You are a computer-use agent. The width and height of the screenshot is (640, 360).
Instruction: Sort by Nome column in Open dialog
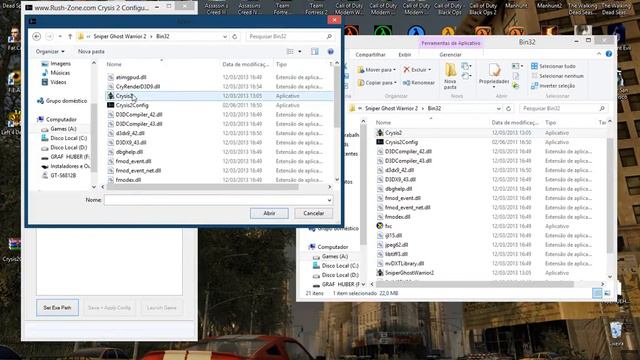click(x=114, y=64)
